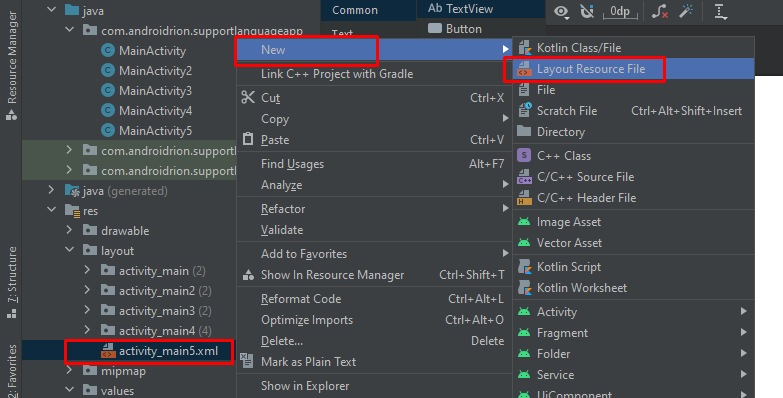Choose Validate in the context menu
Image resolution: width=783 pixels, height=398 pixels.
374,230
